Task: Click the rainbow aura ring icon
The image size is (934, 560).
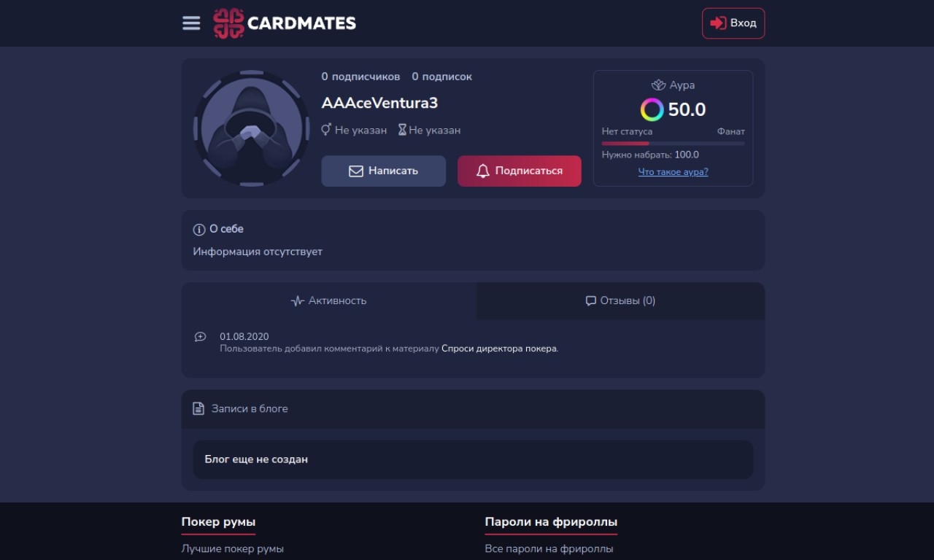Action: 652,110
